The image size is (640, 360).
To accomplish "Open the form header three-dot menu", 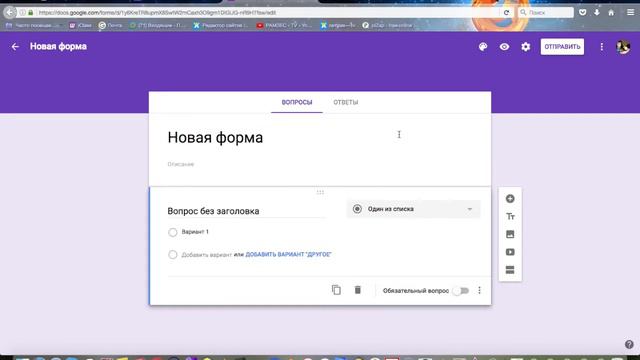I will click(602, 47).
